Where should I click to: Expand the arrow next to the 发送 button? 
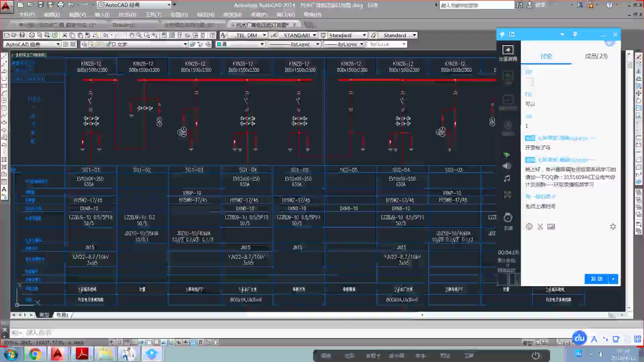pyautogui.click(x=613, y=279)
